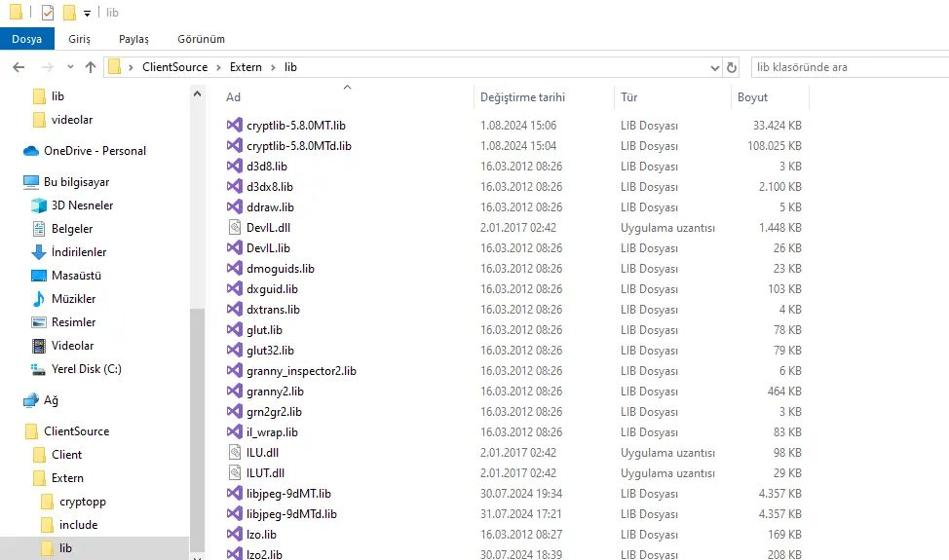Open Videolar library in navigation pane
949x560 pixels.
[73, 346]
